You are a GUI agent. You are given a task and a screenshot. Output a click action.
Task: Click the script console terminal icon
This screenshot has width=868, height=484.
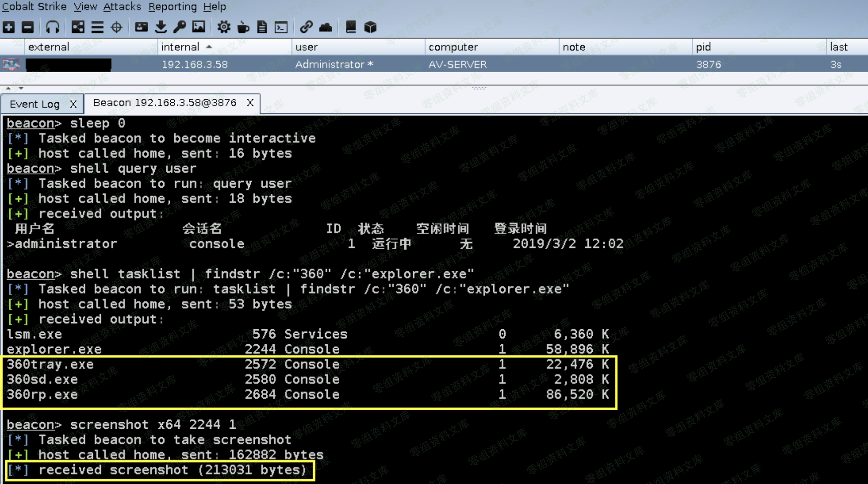tap(281, 27)
